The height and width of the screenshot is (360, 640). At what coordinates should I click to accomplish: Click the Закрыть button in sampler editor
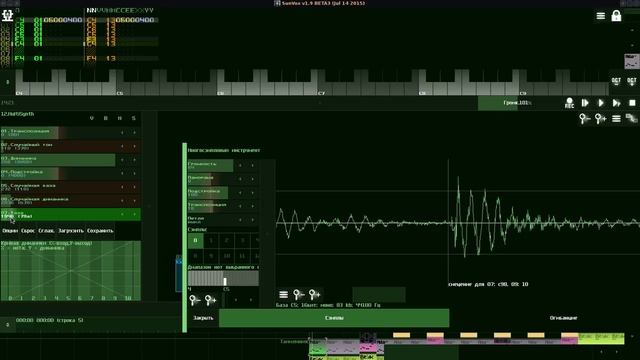pyautogui.click(x=203, y=318)
